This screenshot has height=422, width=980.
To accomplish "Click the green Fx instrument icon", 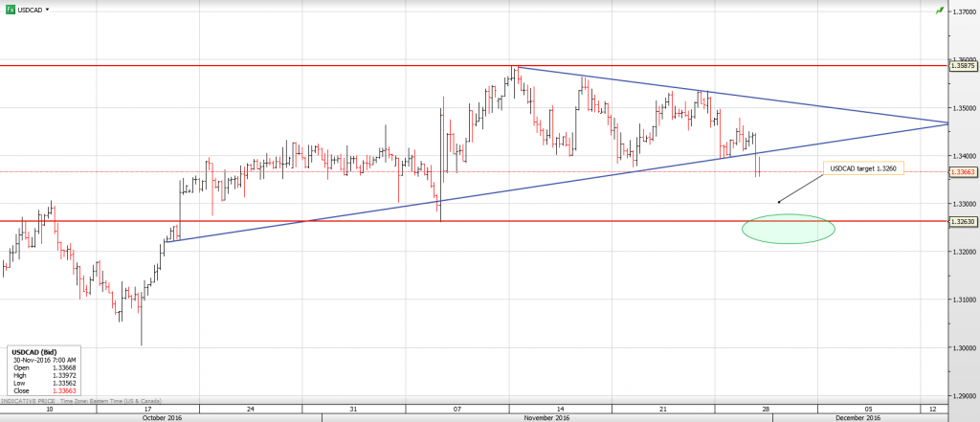I will [x=10, y=9].
